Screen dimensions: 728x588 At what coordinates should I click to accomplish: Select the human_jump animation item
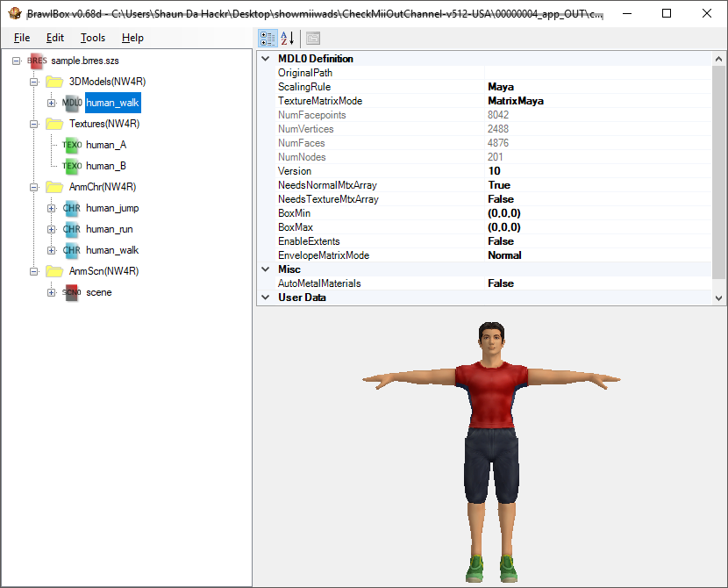112,208
